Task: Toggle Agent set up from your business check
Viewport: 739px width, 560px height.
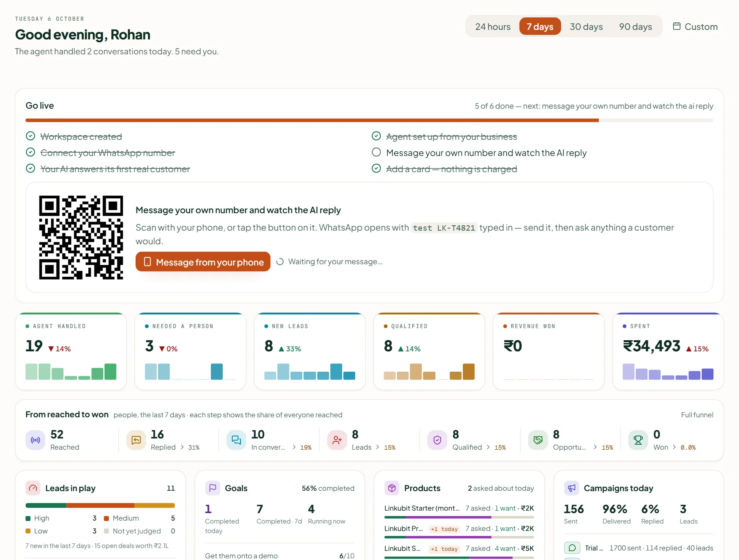Action: [x=376, y=136]
